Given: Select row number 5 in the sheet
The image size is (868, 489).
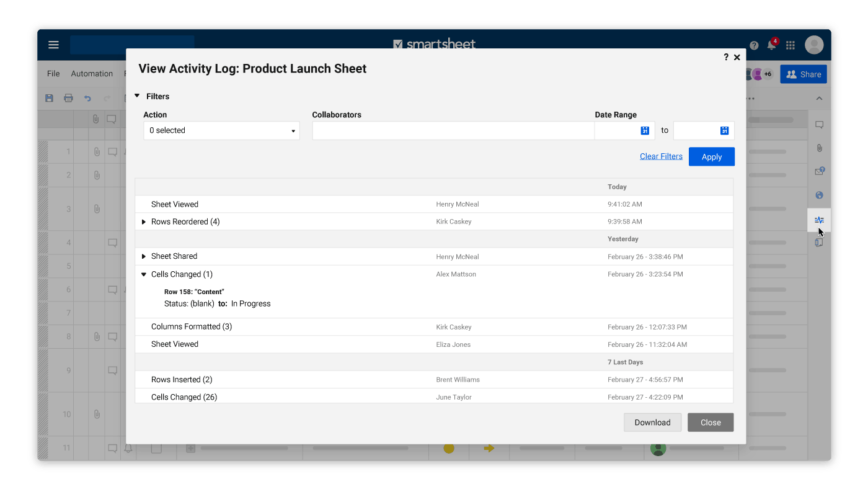Looking at the screenshot, I should pyautogui.click(x=68, y=266).
